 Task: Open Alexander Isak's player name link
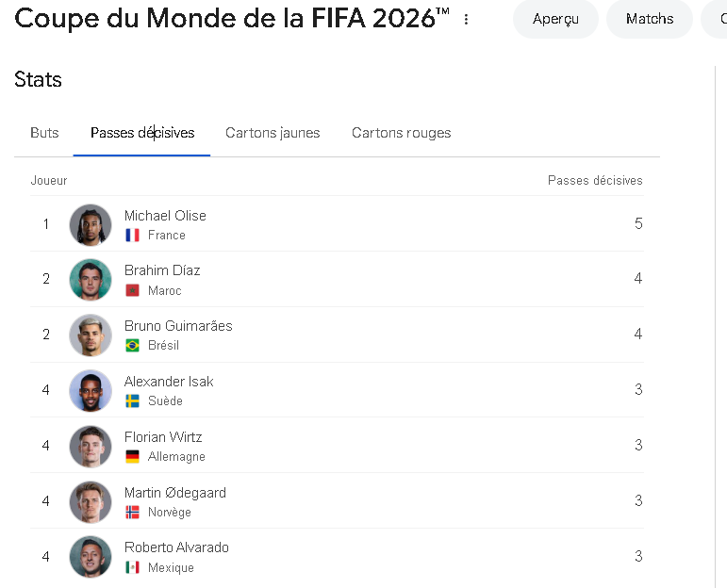pos(169,382)
